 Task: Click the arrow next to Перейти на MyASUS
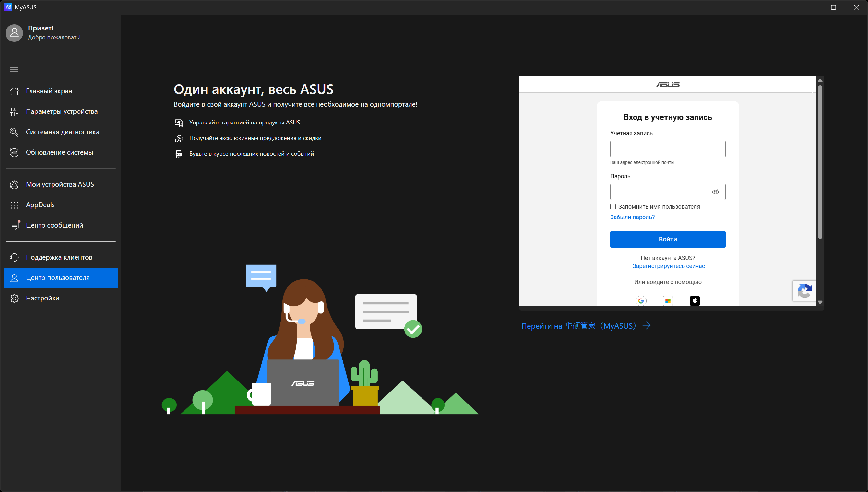coord(647,325)
